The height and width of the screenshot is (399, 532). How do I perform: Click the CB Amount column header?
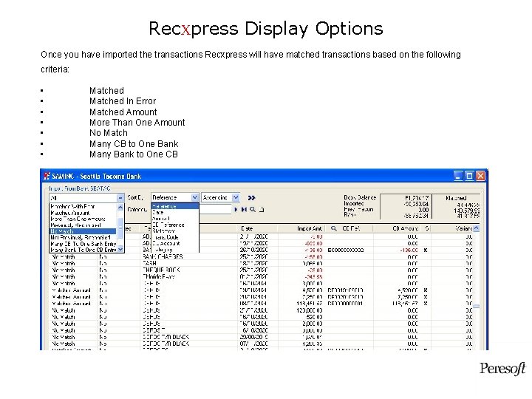[406, 228]
